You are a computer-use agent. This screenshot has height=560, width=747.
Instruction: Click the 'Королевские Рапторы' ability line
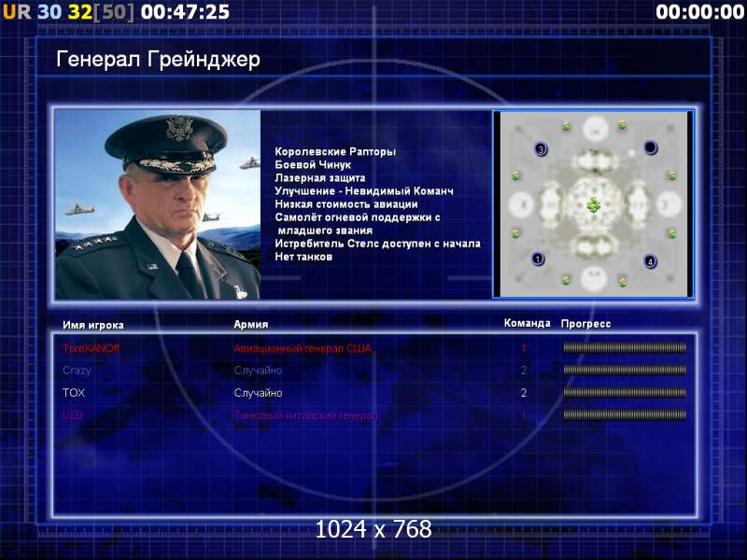coord(335,151)
